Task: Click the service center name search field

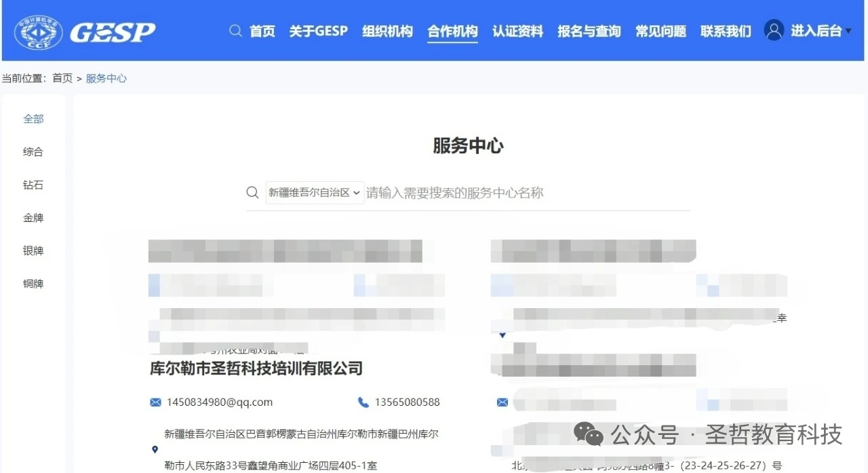Action: [x=528, y=193]
